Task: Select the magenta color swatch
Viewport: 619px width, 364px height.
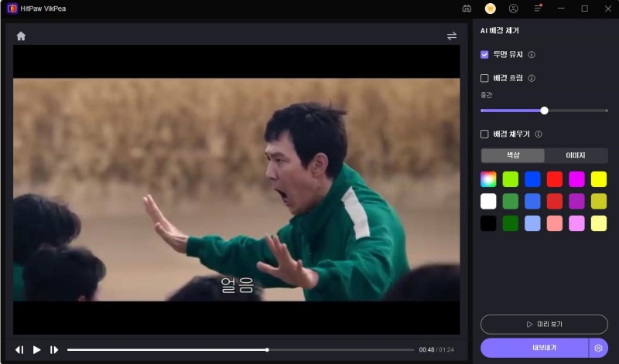Action: tap(576, 179)
